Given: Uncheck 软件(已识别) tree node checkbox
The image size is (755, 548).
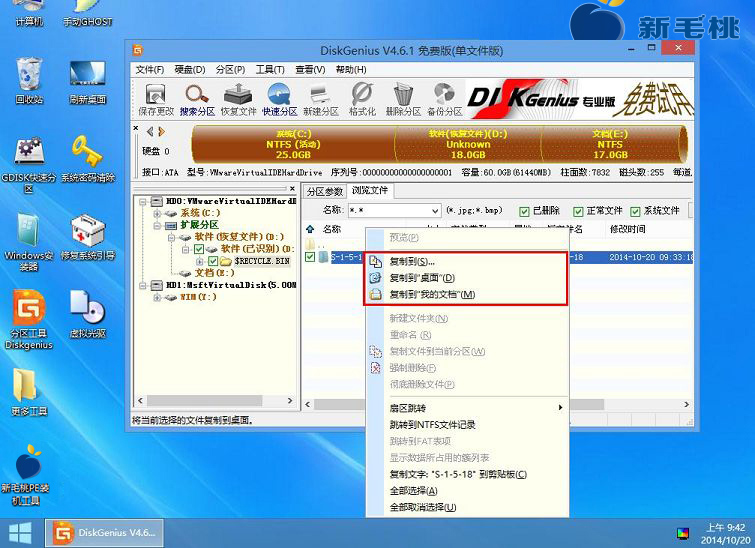Looking at the screenshot, I should [x=199, y=249].
